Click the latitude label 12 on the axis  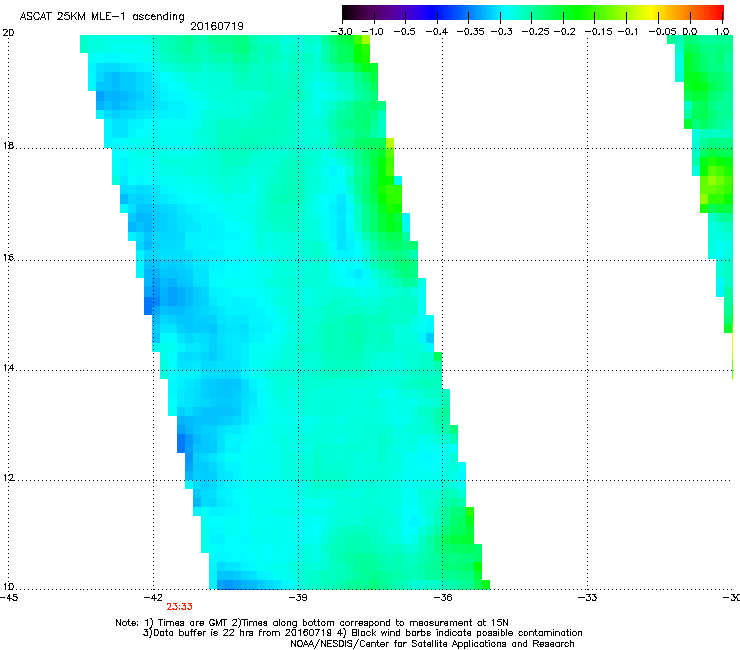click(x=8, y=478)
